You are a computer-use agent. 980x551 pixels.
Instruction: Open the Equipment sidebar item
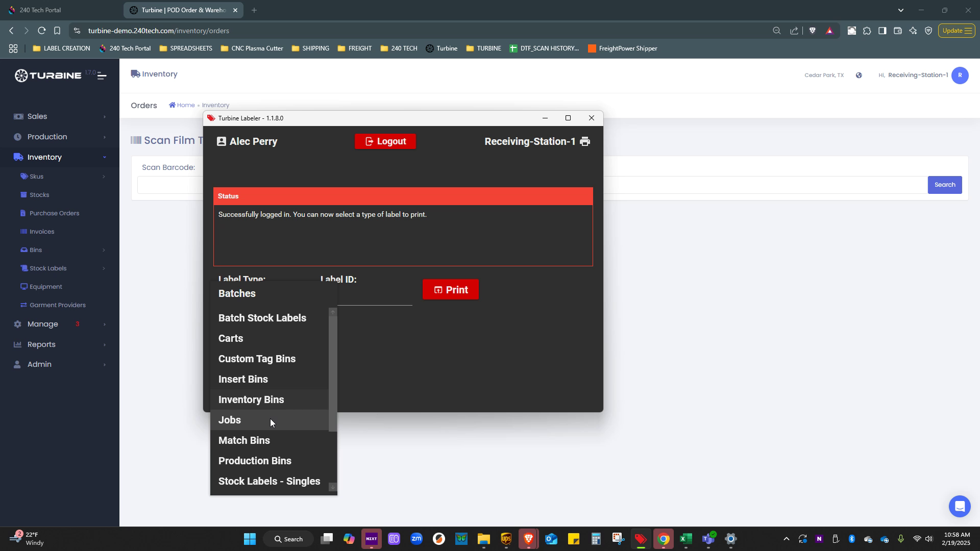(x=45, y=287)
